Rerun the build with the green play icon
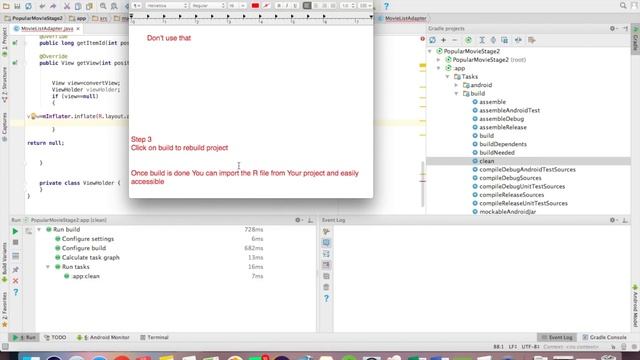 (x=16, y=231)
